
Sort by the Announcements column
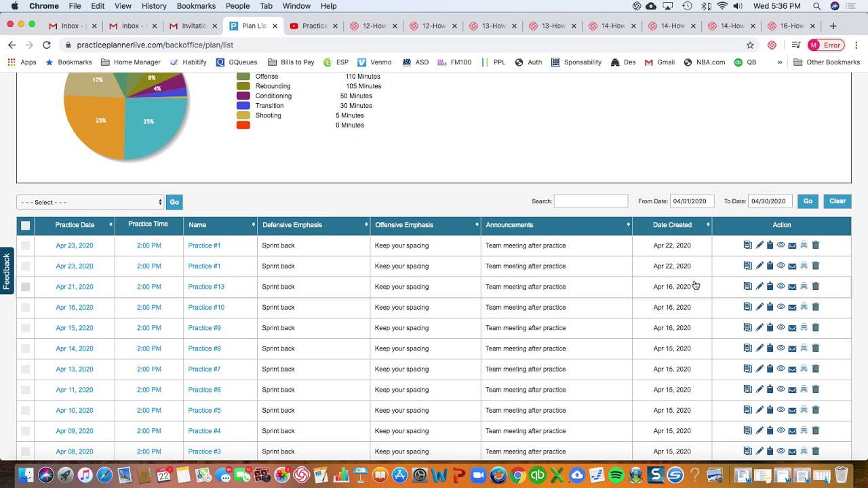point(556,225)
